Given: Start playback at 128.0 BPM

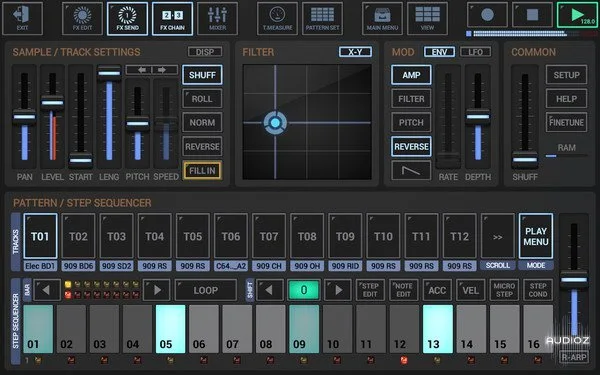Looking at the screenshot, I should pos(577,15).
